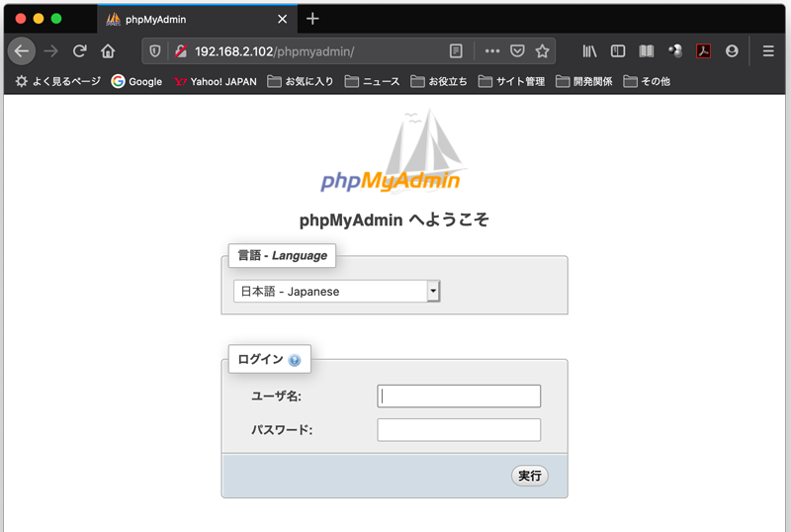Image resolution: width=791 pixels, height=532 pixels.
Task: Open the Library icon in toolbar
Action: click(589, 51)
